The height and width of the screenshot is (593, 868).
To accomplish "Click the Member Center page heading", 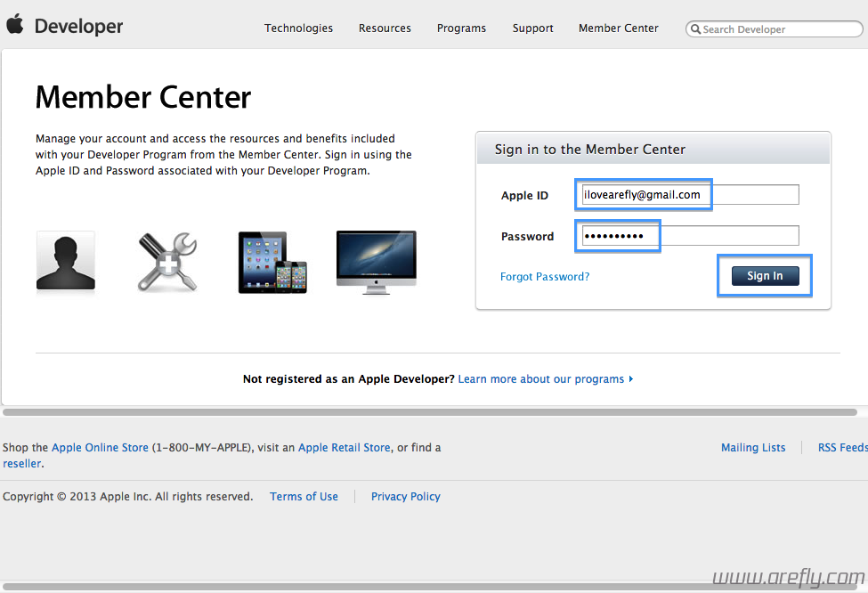I will click(x=142, y=97).
